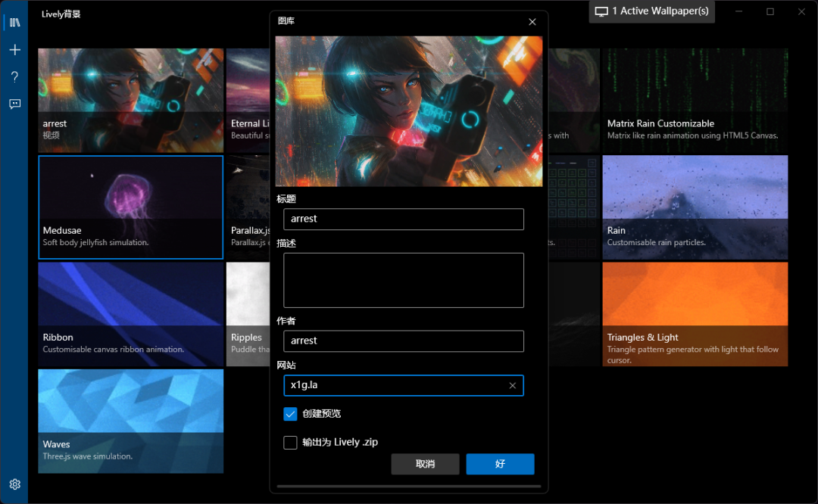Select the Triangles & Light wallpaper
The width and height of the screenshot is (818, 504).
[695, 313]
